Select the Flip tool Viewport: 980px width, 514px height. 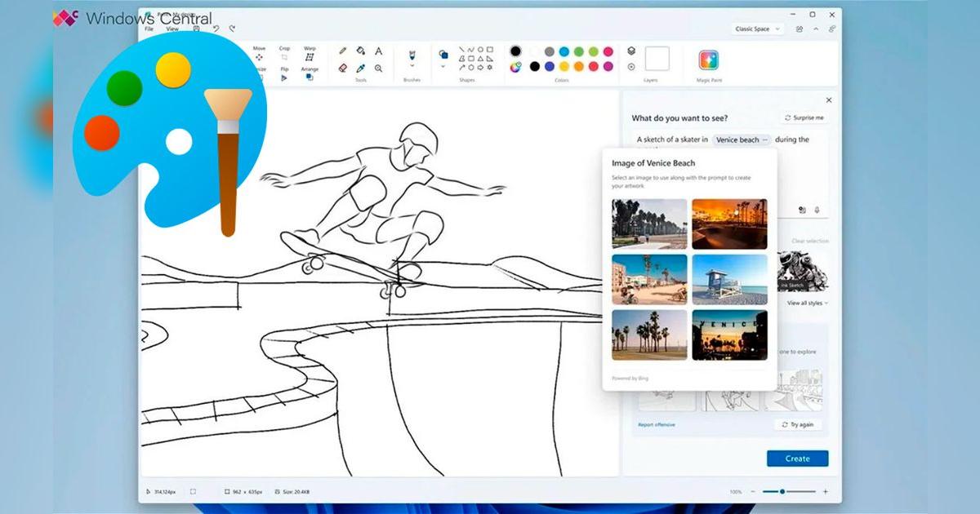coord(284,75)
